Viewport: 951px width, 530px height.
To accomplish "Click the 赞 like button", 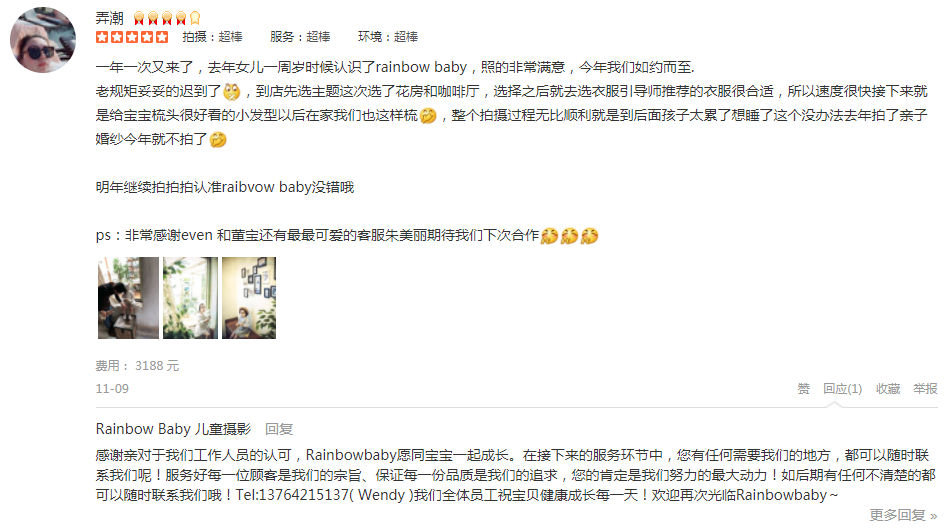I will tap(804, 389).
